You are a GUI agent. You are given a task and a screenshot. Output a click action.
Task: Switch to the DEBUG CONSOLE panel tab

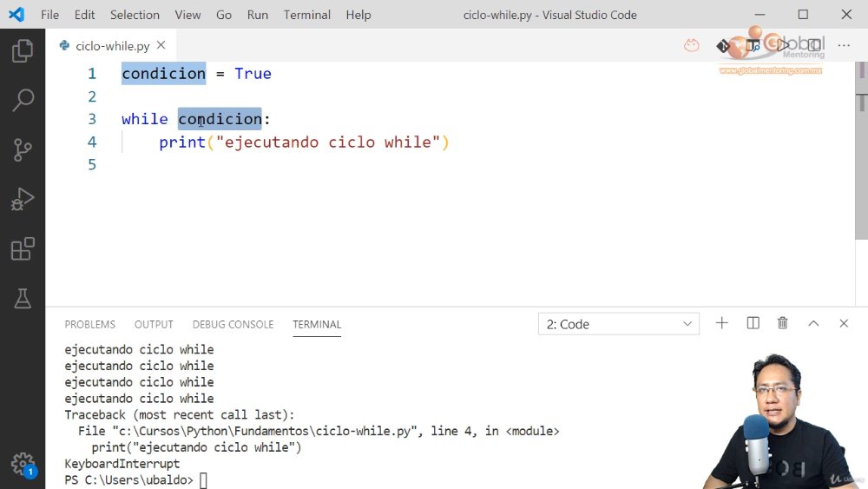click(233, 325)
